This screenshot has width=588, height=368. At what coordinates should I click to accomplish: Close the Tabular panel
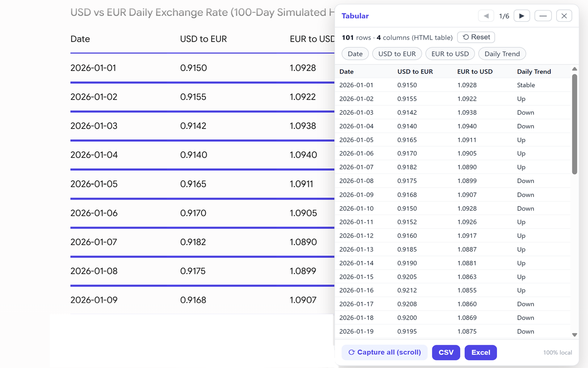coord(564,16)
